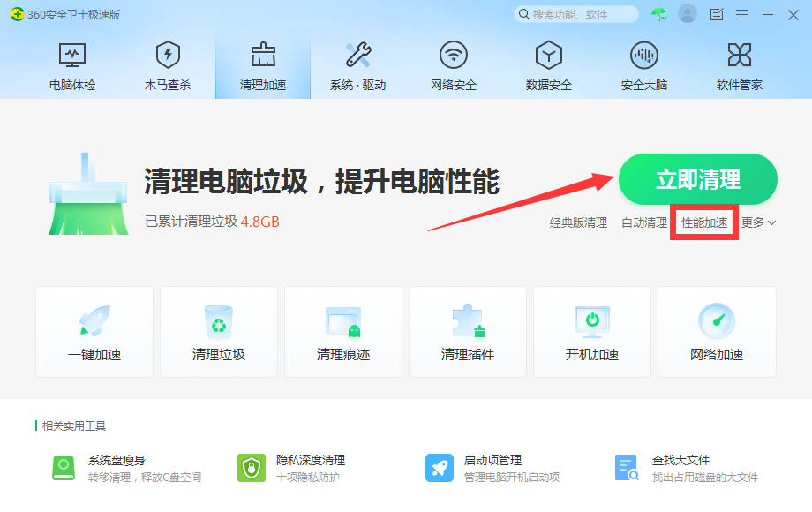Open the 数据安全 tab
812x512 pixels.
point(549,66)
